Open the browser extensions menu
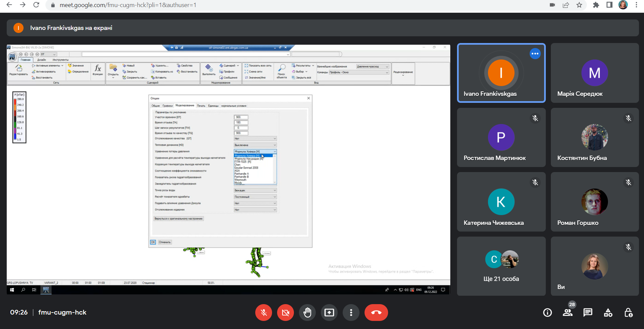This screenshot has width=644, height=329. pos(596,5)
